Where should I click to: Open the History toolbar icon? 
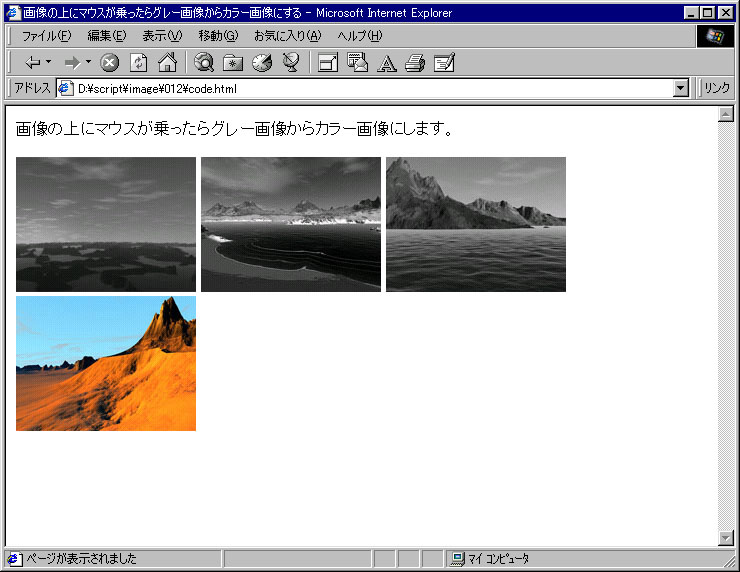[262, 62]
